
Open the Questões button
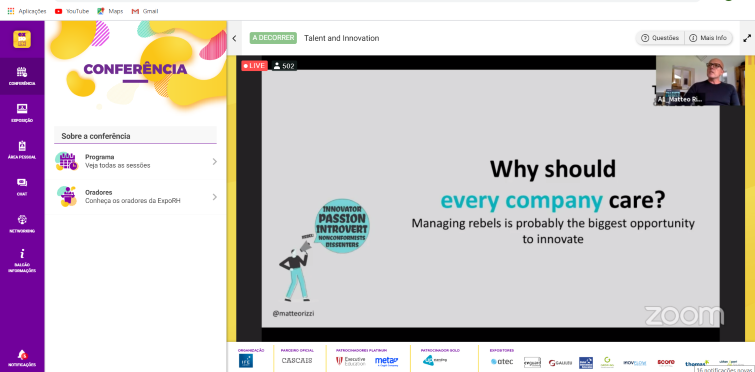coord(660,38)
